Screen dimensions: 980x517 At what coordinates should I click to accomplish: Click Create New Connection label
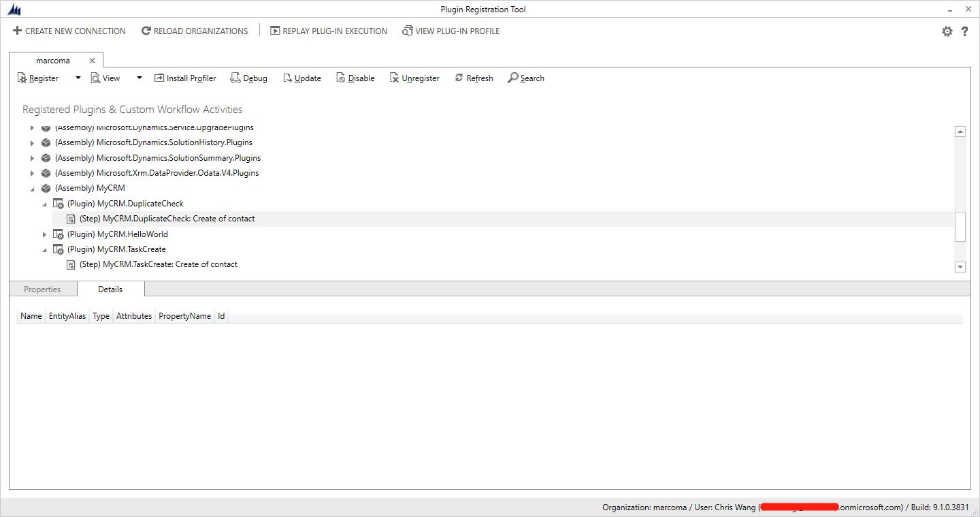76,31
